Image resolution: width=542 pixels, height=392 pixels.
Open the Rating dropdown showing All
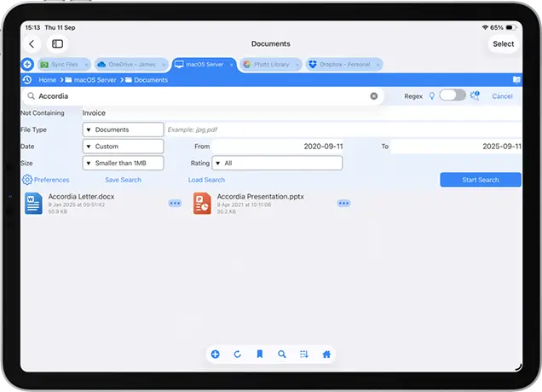(x=277, y=163)
